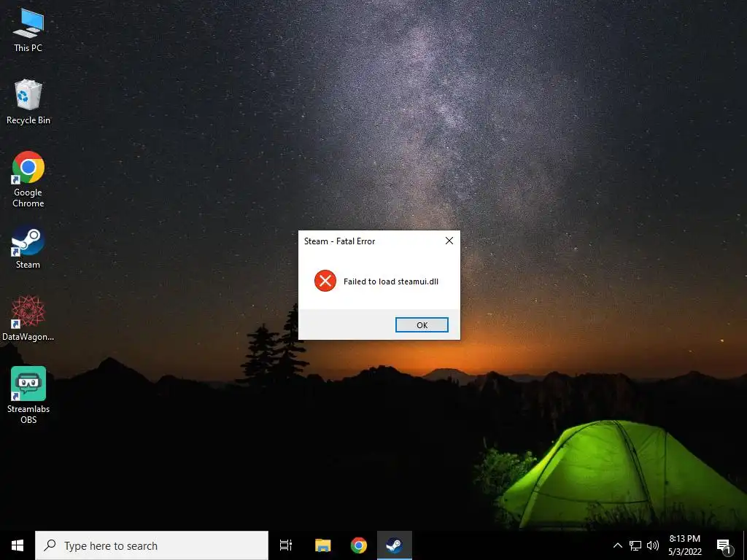Click the red error icon in dialog
Screen dimensions: 747x560
pyautogui.click(x=325, y=281)
